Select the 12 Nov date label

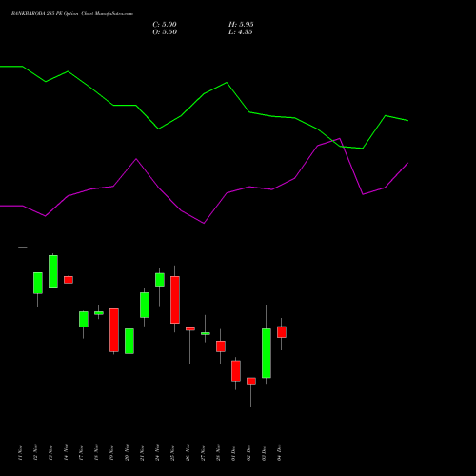(36, 452)
